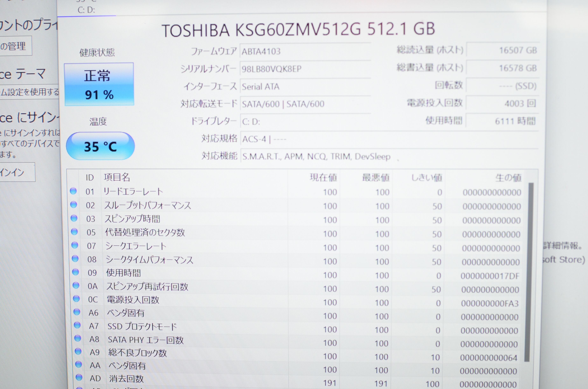Click the 35 °C temperature indicator
Viewport: 588px width, 389px height.
[100, 146]
